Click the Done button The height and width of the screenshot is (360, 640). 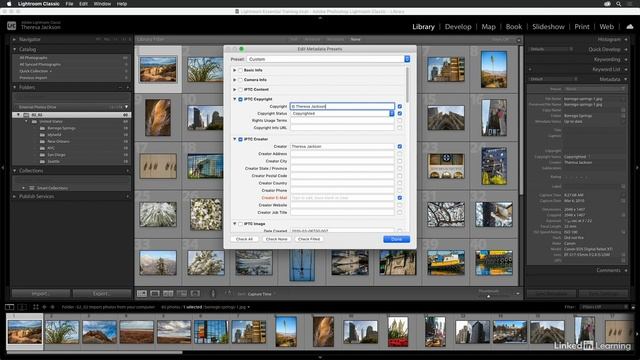pyautogui.click(x=396, y=239)
